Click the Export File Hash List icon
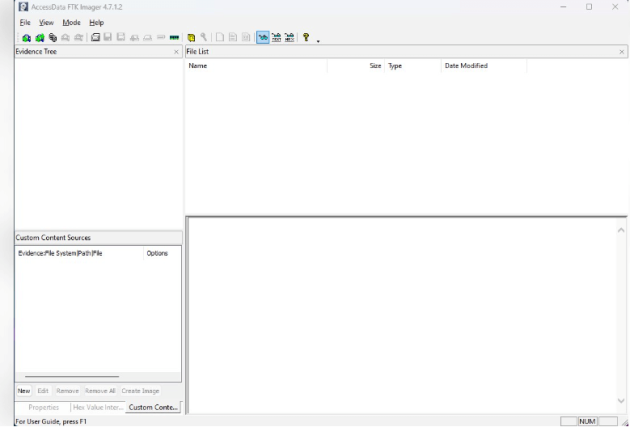The image size is (630, 427). click(x=233, y=38)
